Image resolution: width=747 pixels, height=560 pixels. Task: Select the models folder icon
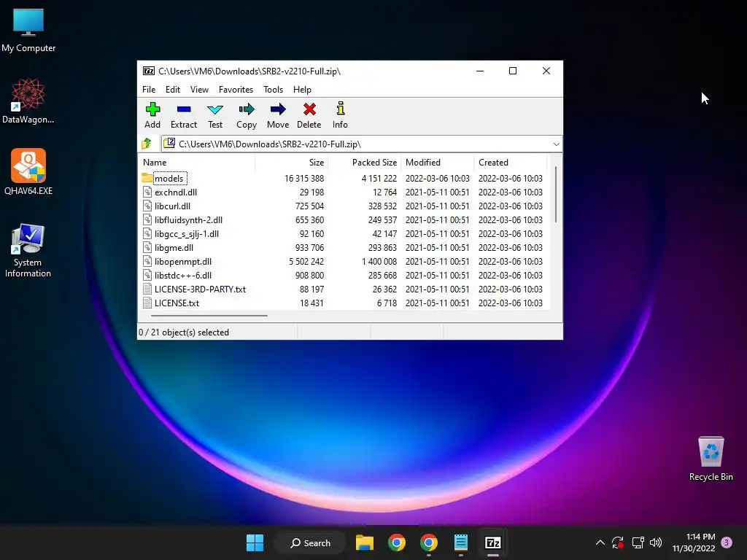[x=147, y=178]
